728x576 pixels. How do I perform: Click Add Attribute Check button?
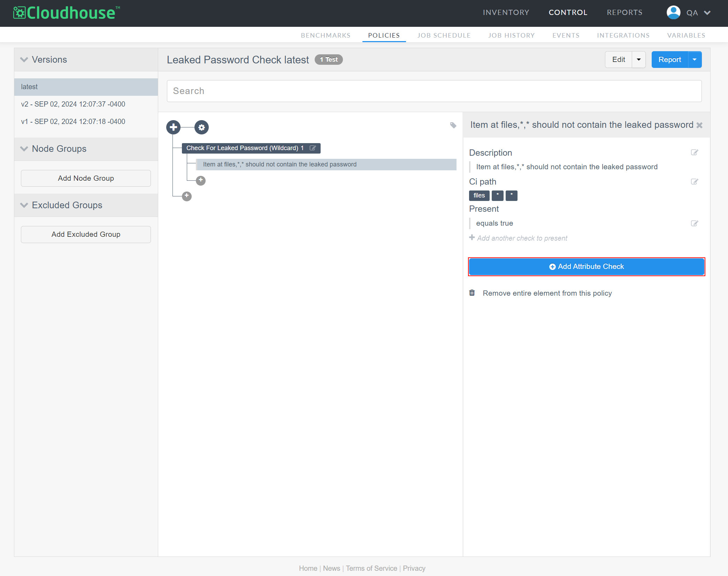coord(587,267)
